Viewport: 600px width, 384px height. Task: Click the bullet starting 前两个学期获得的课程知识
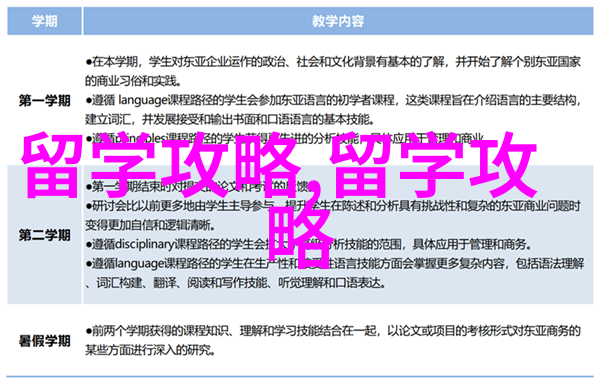[x=333, y=331]
